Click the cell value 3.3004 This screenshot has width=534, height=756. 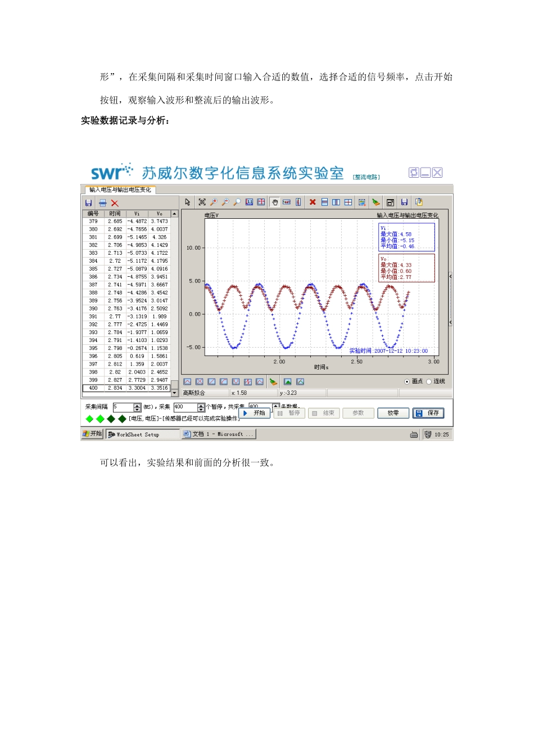coord(137,388)
